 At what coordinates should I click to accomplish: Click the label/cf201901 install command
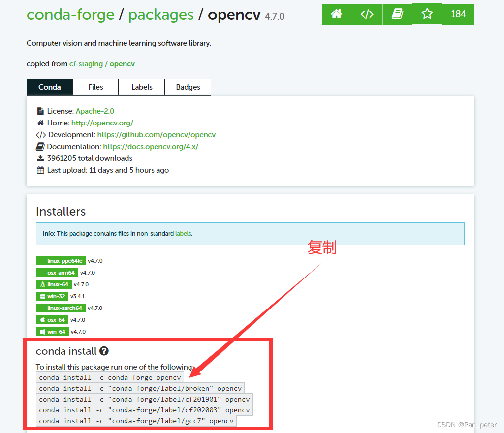[144, 399]
